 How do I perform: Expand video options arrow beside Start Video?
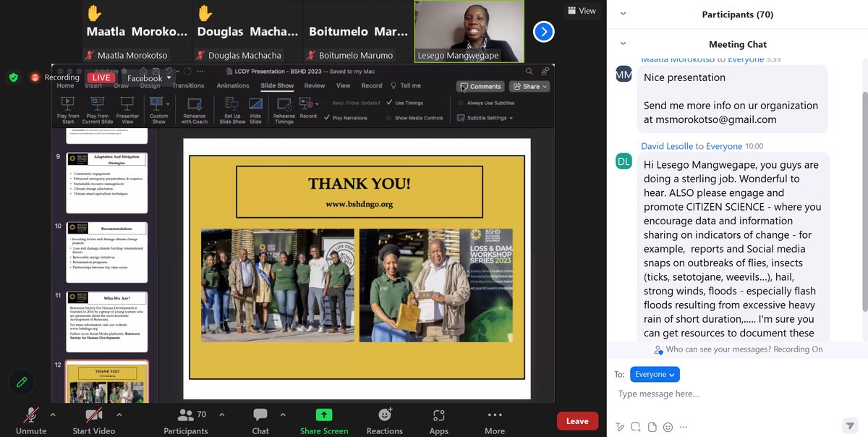(x=119, y=415)
